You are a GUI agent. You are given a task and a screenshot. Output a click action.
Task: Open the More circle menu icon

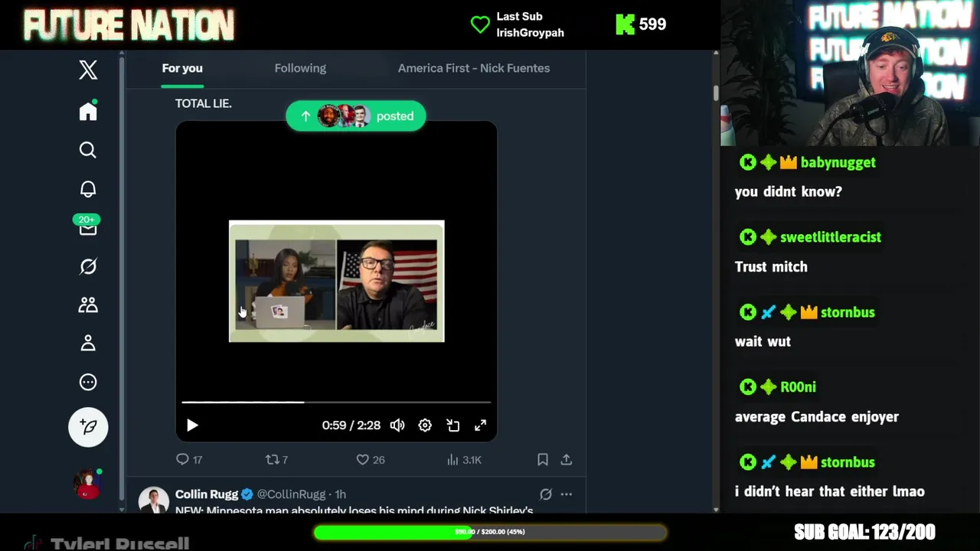(x=88, y=382)
